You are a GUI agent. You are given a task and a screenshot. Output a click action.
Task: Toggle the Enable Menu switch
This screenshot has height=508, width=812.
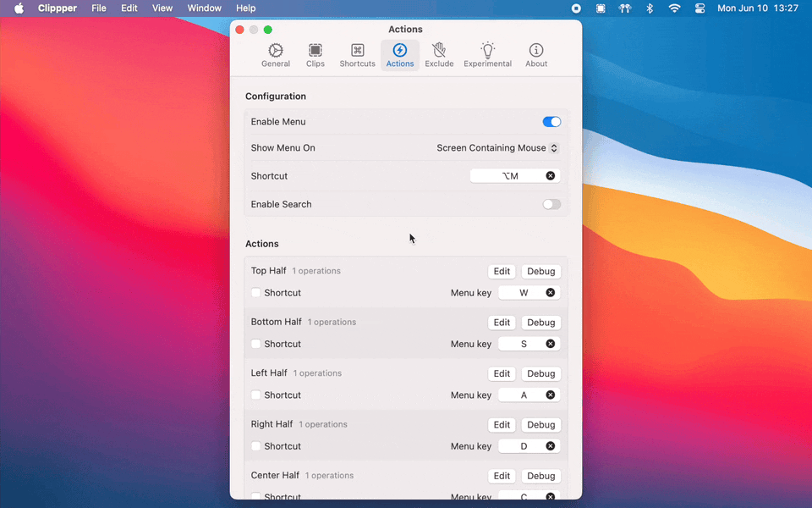coord(551,122)
